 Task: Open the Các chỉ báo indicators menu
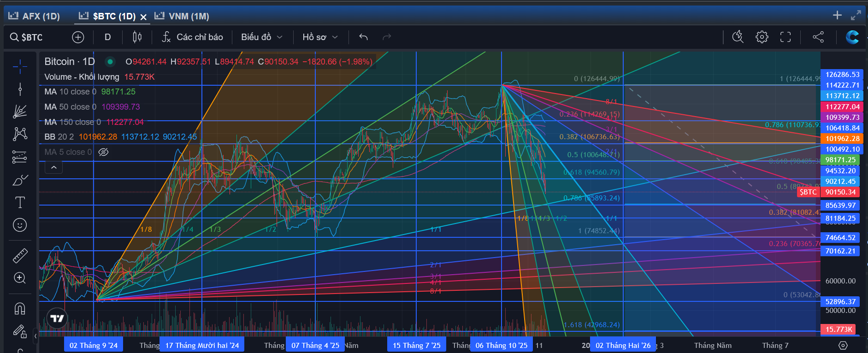(193, 37)
